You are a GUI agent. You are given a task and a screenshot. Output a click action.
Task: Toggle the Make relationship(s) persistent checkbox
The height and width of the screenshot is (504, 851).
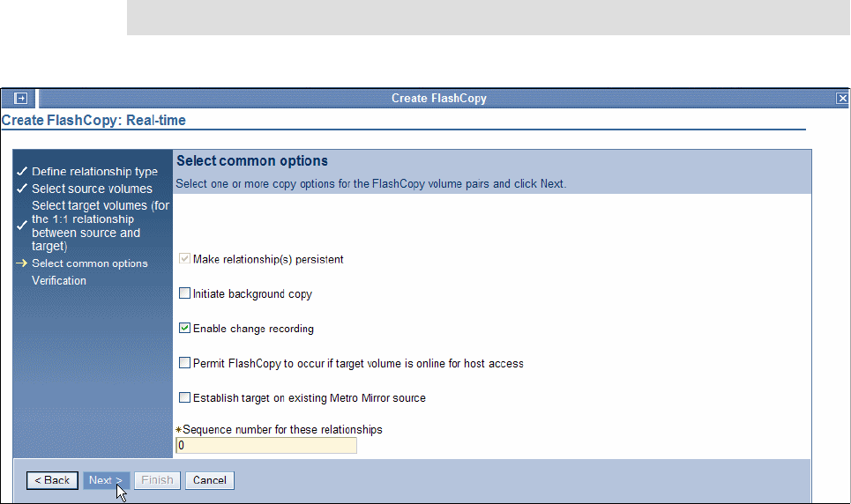coord(184,259)
